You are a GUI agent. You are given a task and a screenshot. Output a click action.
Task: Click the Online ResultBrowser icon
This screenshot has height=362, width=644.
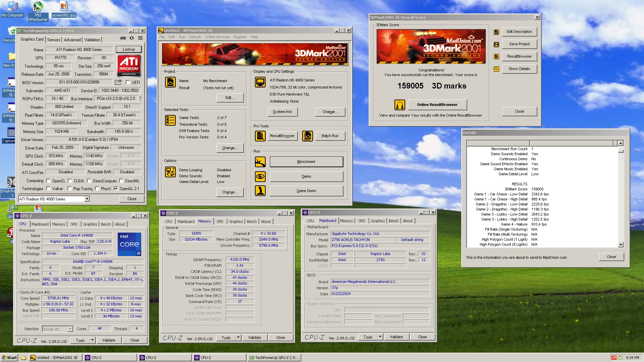pyautogui.click(x=400, y=105)
